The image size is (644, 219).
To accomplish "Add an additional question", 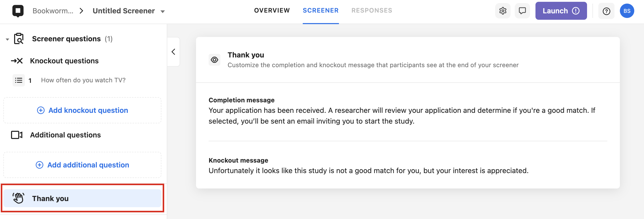I will click(82, 165).
